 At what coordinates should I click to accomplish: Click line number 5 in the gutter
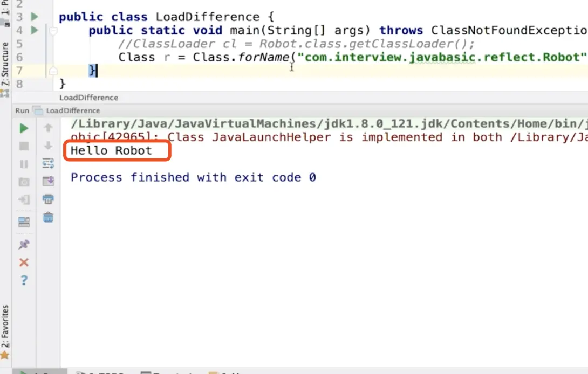[x=19, y=44]
